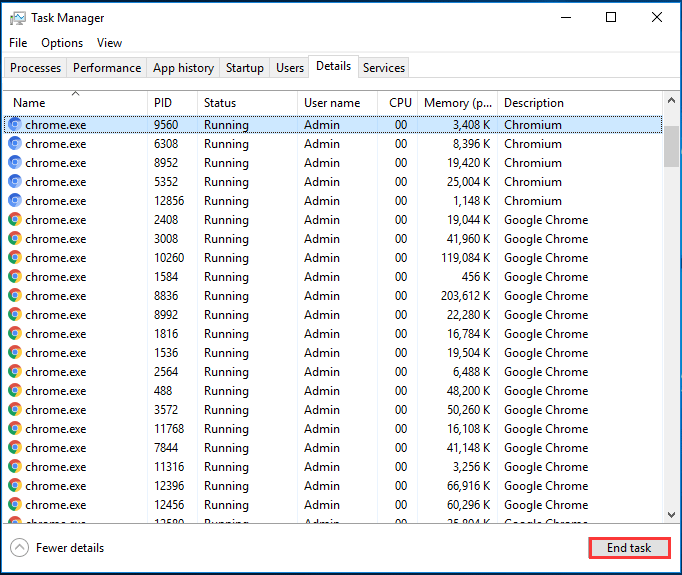
Task: Click Chrome icon for PID 3008
Action: tap(15, 238)
